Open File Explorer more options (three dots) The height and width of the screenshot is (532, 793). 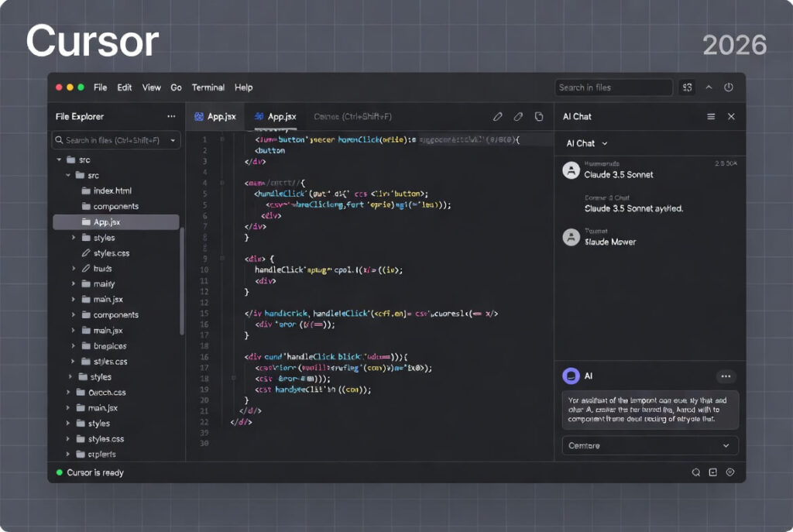point(171,116)
